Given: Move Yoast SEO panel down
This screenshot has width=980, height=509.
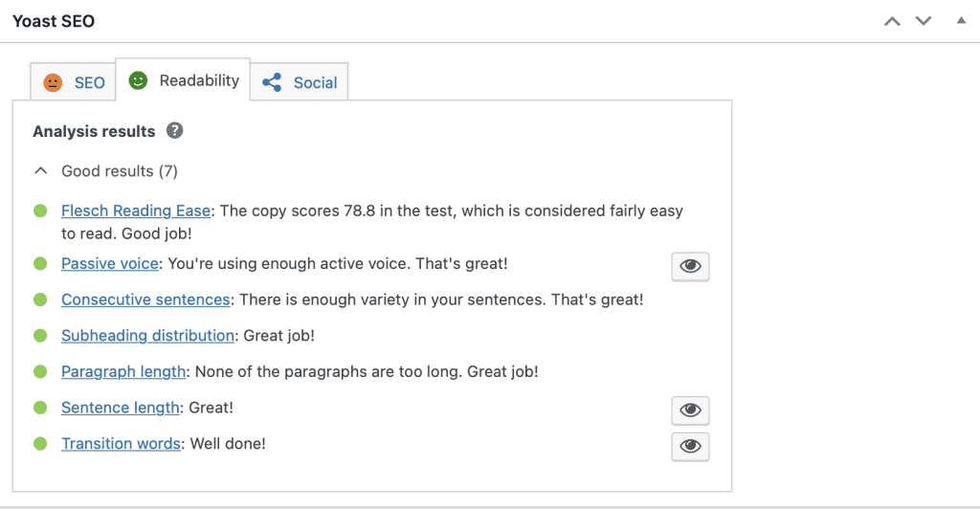Looking at the screenshot, I should [x=924, y=21].
